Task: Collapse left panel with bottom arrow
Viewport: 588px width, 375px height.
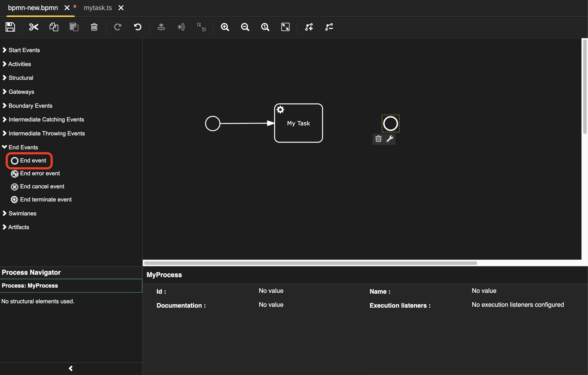Action: pyautogui.click(x=71, y=368)
